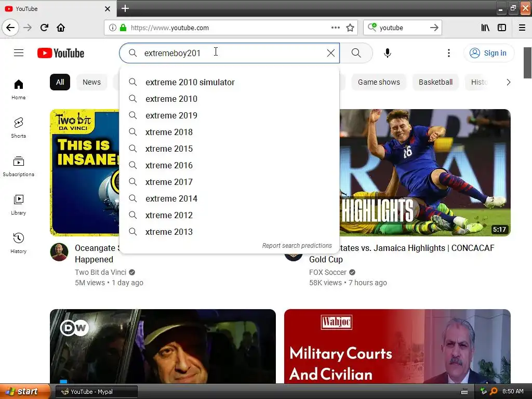Open the Two Bit da Vinci channel avatar

(59, 252)
